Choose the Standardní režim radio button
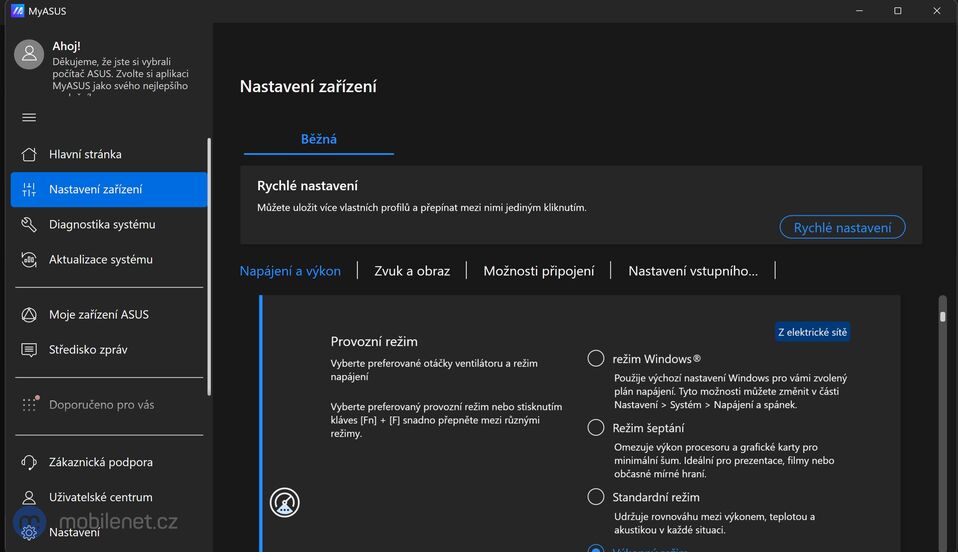The image size is (958, 552). click(x=596, y=497)
